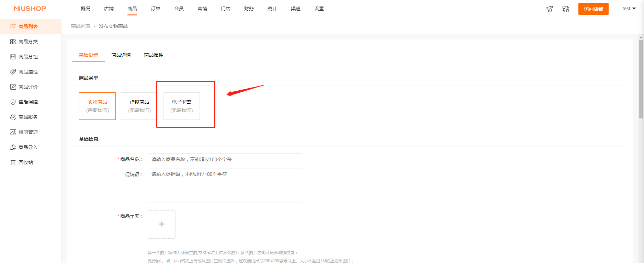
Task: Click the 商品分组 calendar icon
Action: (13, 57)
